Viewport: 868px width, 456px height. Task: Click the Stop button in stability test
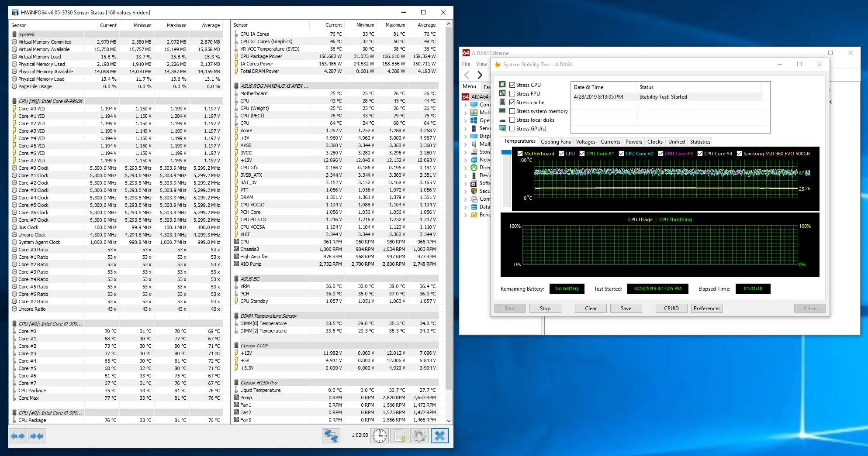pos(545,308)
